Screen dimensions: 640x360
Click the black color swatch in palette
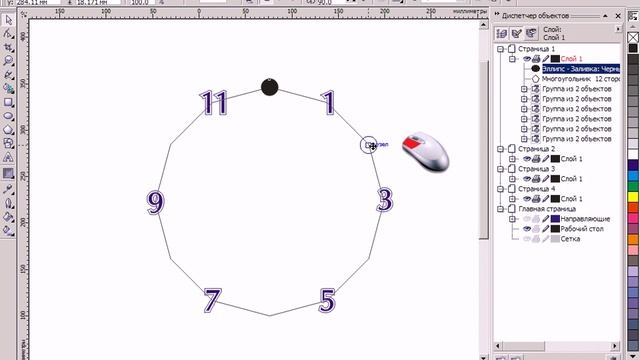[x=633, y=48]
